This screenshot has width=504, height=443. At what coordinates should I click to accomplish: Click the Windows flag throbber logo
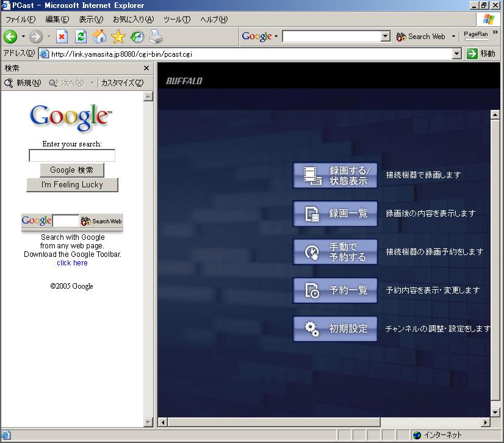(x=489, y=20)
